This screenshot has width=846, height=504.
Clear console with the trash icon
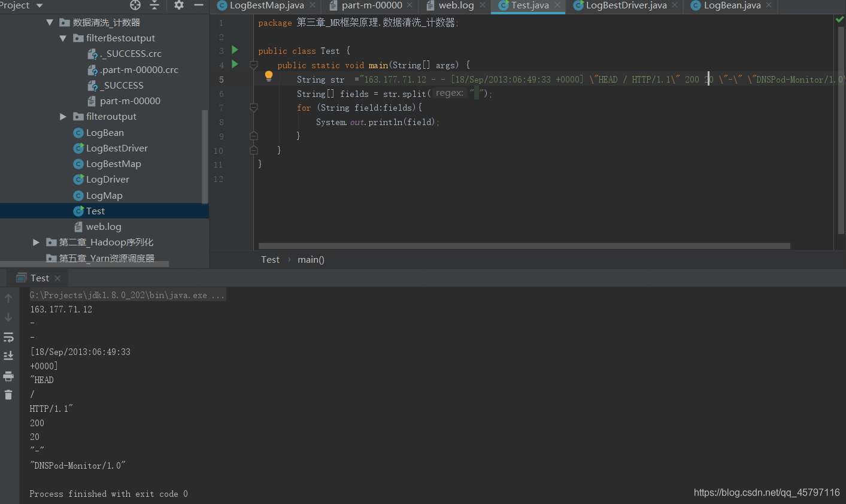8,395
